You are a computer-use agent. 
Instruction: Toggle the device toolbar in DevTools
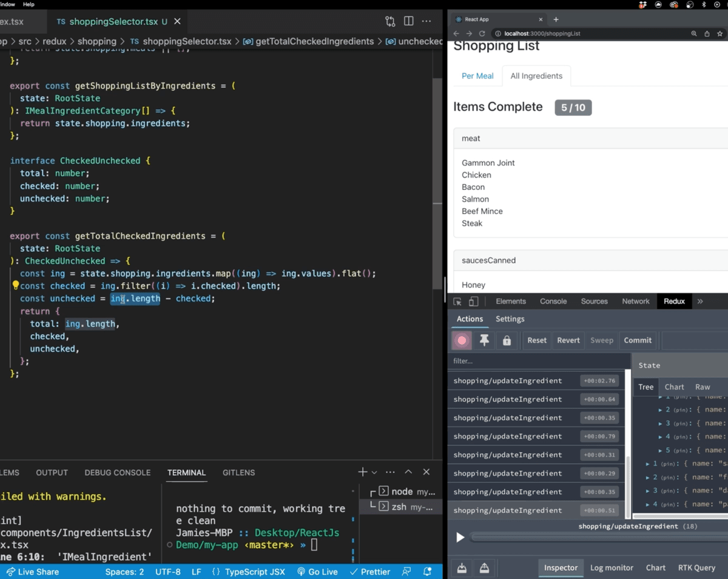click(x=473, y=301)
